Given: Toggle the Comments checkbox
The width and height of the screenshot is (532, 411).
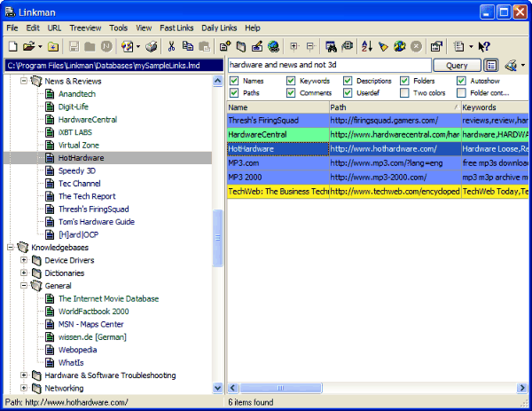Looking at the screenshot, I should tap(291, 92).
